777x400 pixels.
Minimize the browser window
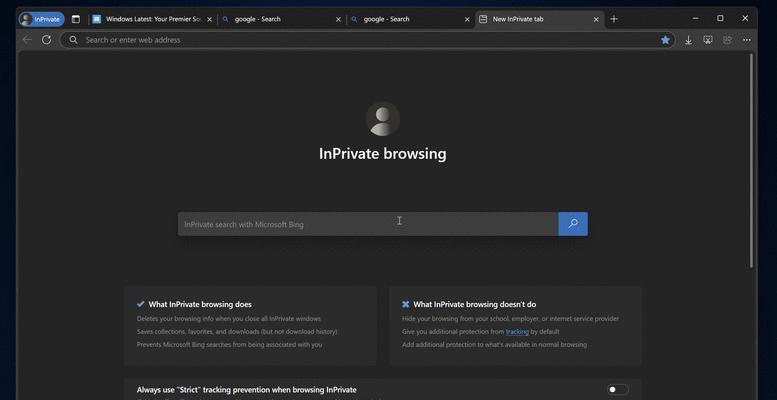click(x=696, y=18)
